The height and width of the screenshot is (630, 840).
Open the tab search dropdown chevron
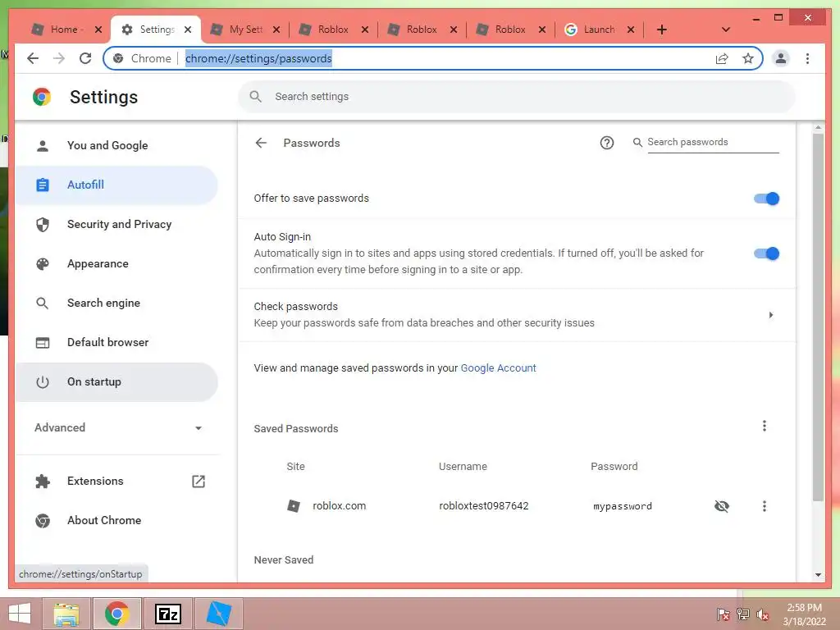click(725, 30)
